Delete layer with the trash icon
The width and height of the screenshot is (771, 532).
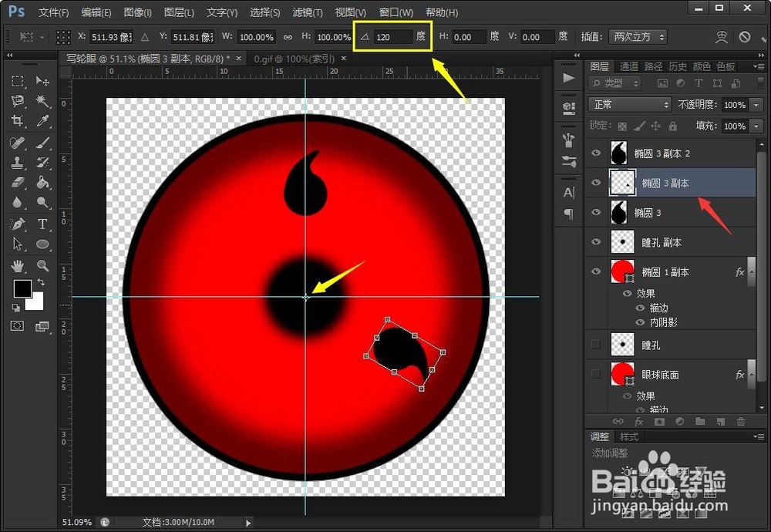pos(740,422)
